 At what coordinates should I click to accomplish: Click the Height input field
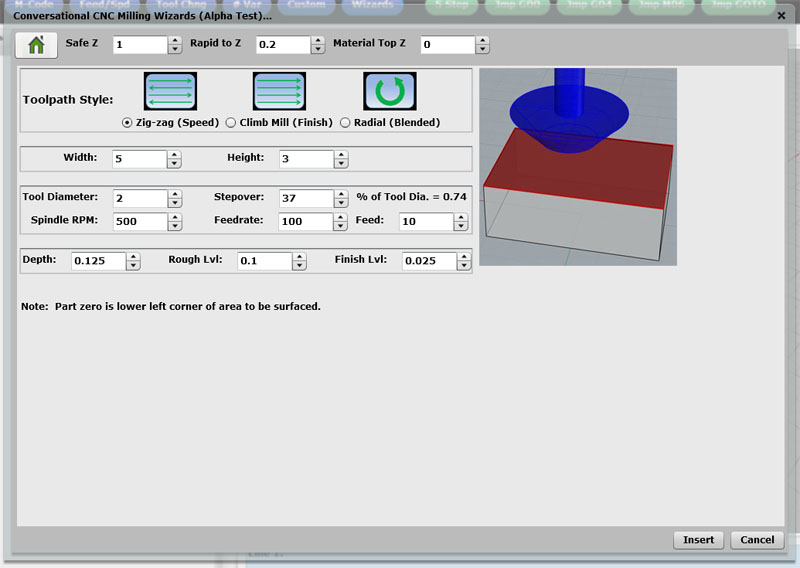point(307,159)
